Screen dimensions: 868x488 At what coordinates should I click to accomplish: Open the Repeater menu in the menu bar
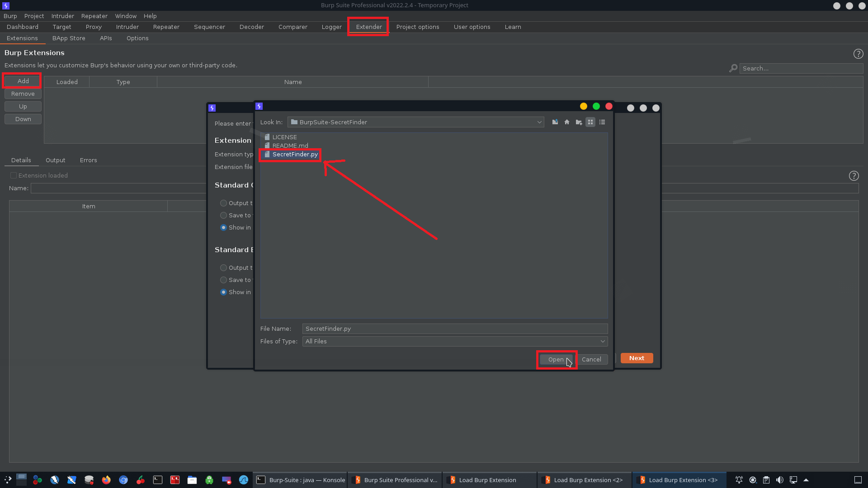coord(94,16)
